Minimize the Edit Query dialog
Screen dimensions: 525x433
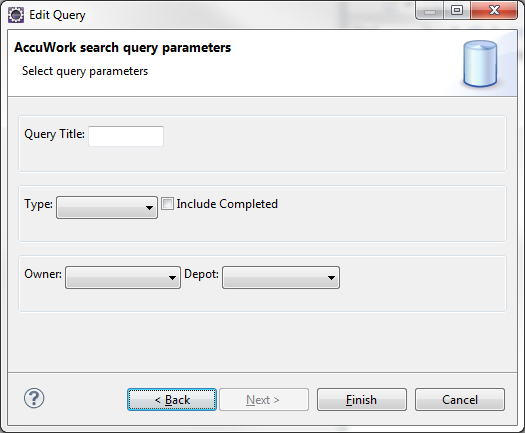[430, 11]
